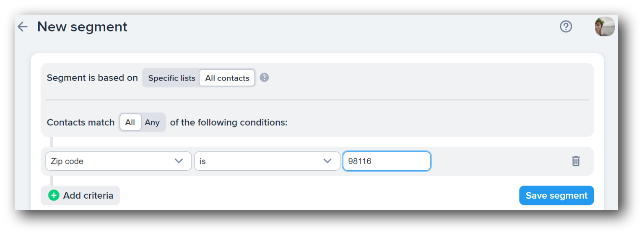Click the green plus icon for Add criteria
Image resolution: width=644 pixels, height=236 pixels.
(54, 195)
